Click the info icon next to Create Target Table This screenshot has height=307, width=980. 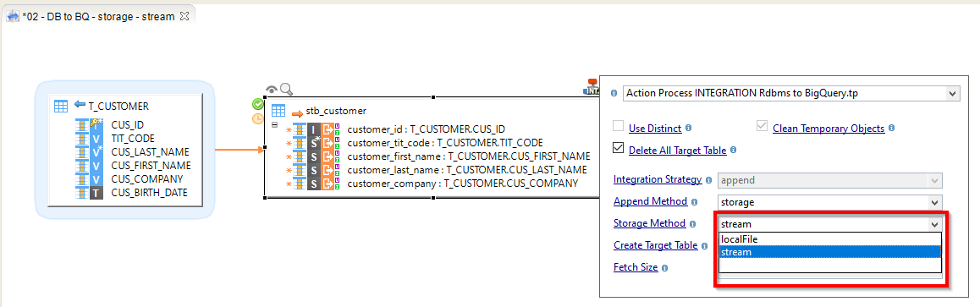point(704,246)
